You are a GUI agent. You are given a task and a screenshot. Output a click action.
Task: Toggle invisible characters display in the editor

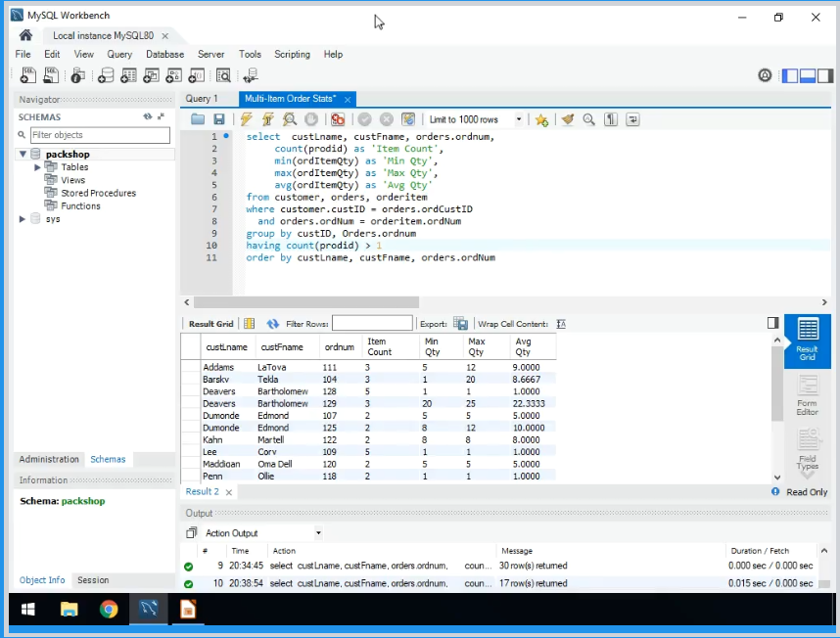[x=611, y=119]
